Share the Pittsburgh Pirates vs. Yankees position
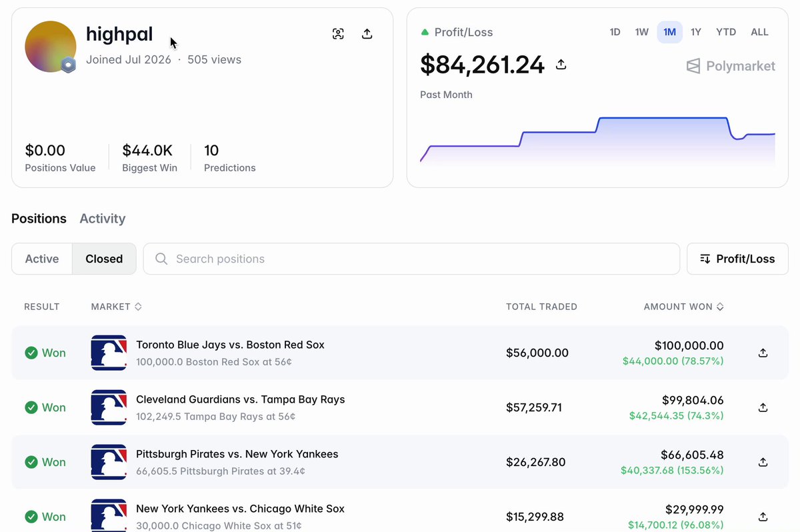The height and width of the screenshot is (532, 800). click(x=763, y=462)
